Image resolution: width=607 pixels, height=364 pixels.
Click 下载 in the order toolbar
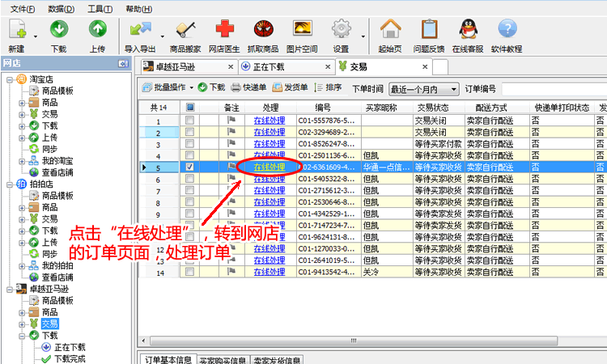click(211, 88)
